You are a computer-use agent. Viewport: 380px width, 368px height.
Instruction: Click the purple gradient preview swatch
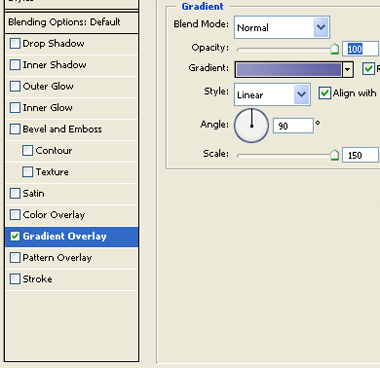289,69
